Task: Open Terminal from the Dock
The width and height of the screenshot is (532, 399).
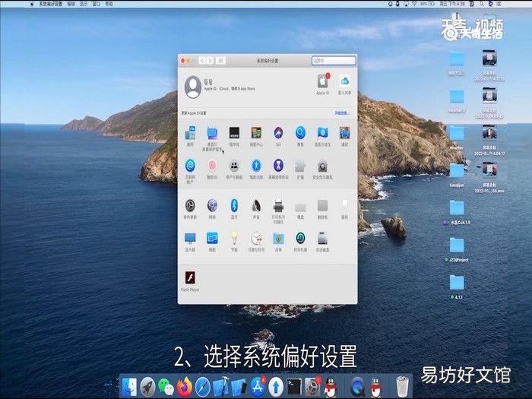Action: coord(294,387)
